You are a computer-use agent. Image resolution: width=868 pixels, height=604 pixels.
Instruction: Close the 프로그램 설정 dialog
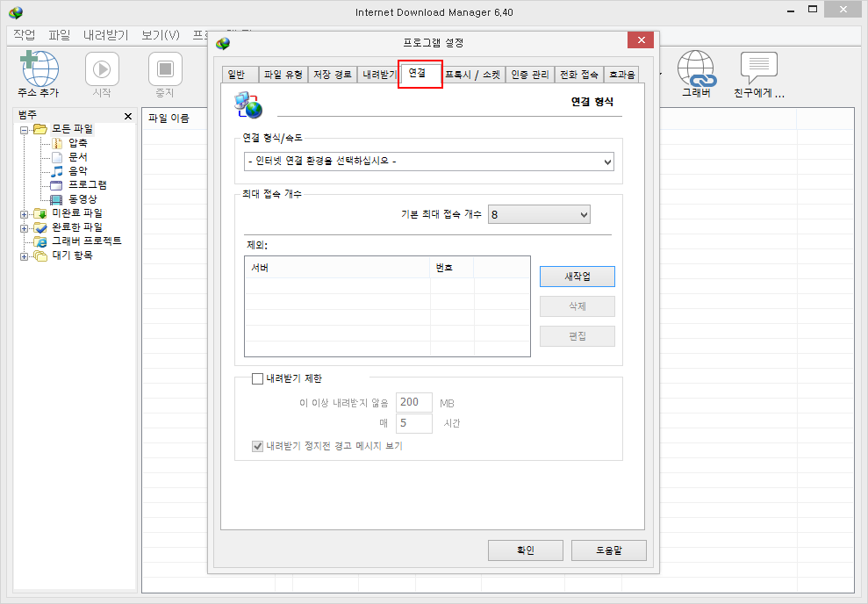click(x=641, y=40)
